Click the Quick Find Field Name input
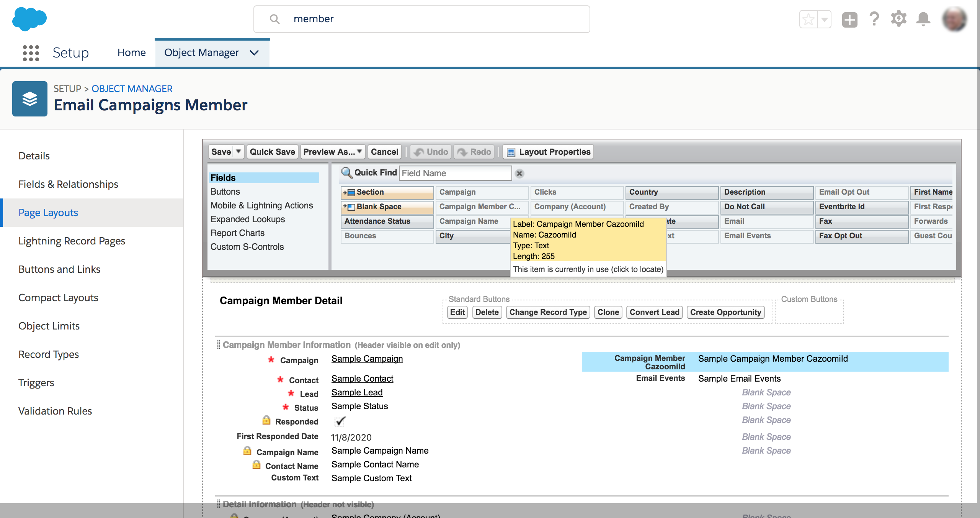This screenshot has width=980, height=518. (455, 173)
